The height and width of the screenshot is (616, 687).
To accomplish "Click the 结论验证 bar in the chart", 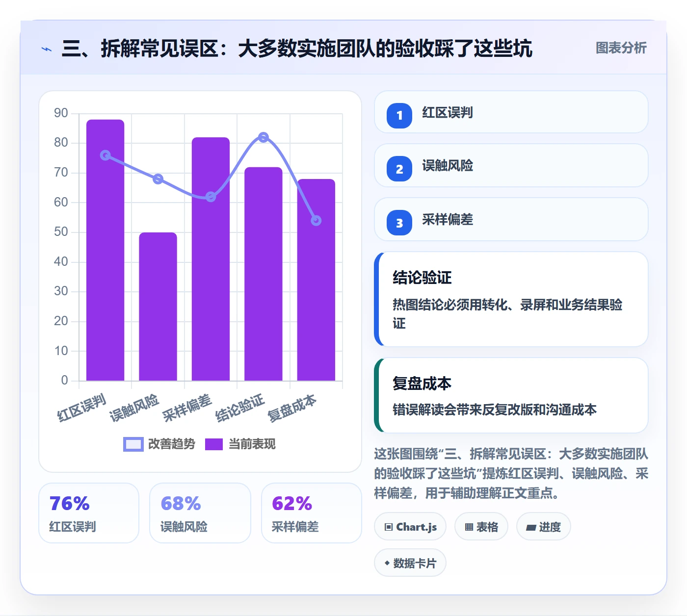I will [264, 274].
